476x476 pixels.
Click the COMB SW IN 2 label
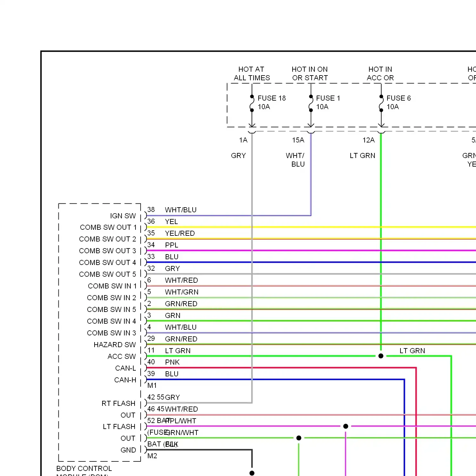111,298
